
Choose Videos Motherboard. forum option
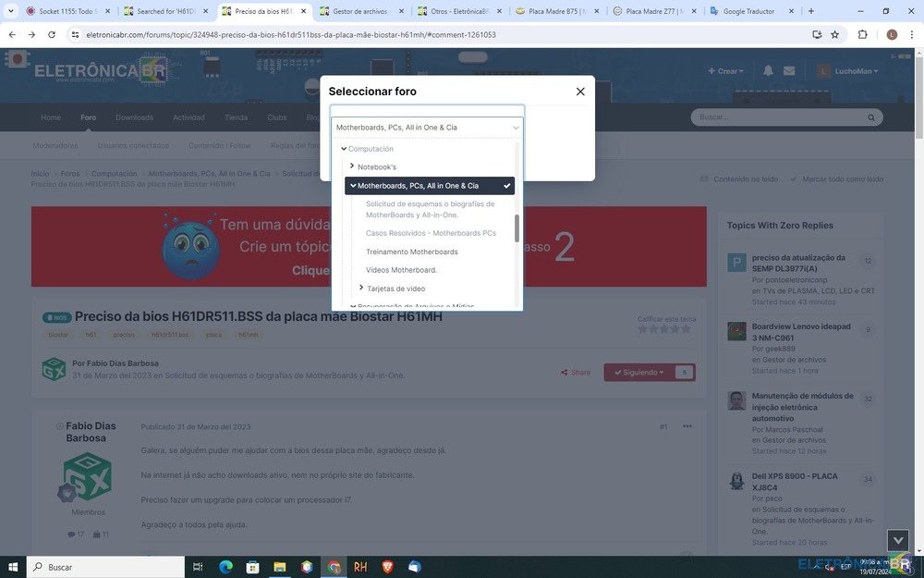(401, 270)
